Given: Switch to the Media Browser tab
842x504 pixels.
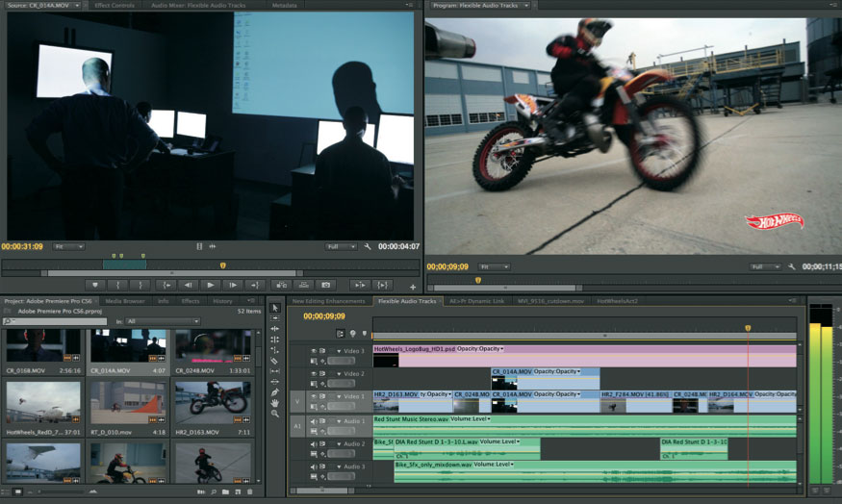Looking at the screenshot, I should tap(125, 301).
